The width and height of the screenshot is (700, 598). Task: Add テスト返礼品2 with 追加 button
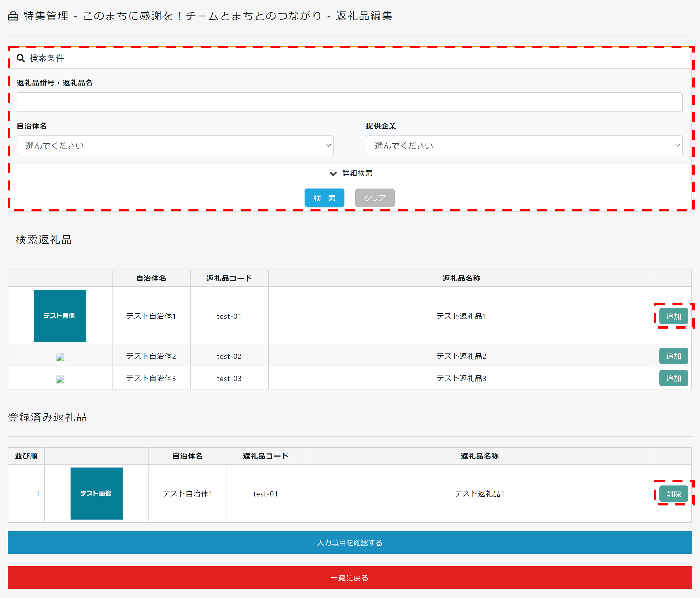tap(673, 356)
